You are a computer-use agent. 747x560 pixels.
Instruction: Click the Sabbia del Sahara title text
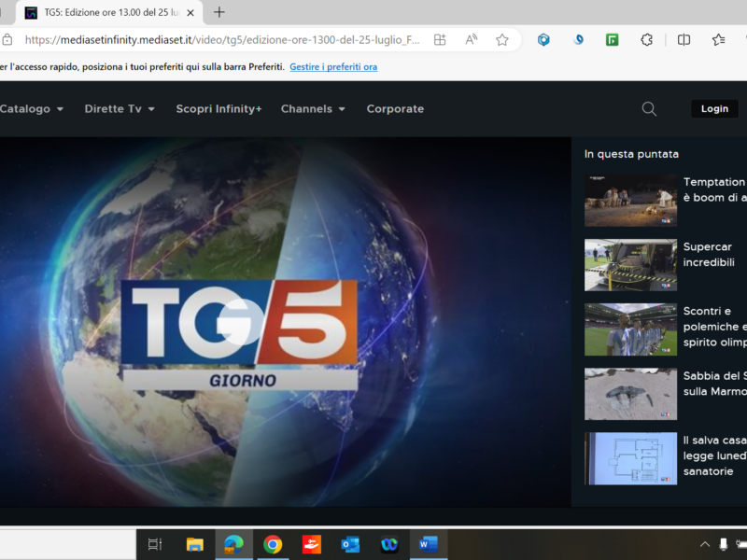(x=714, y=384)
